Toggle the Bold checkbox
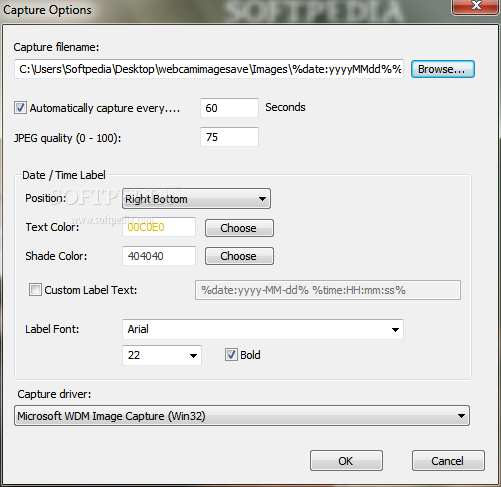501x487 pixels. pos(231,355)
